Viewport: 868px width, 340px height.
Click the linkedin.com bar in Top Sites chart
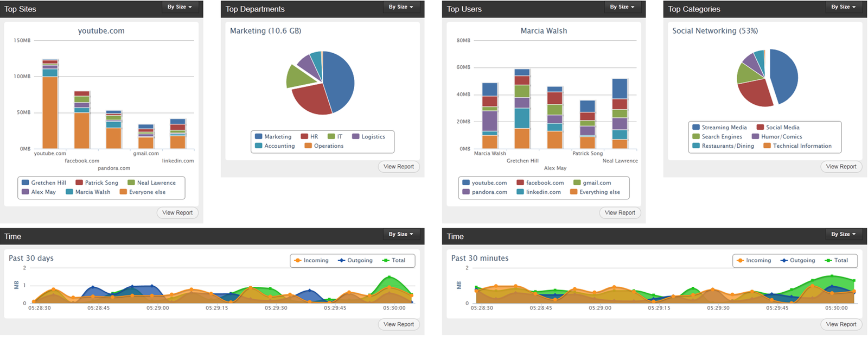coord(178,134)
